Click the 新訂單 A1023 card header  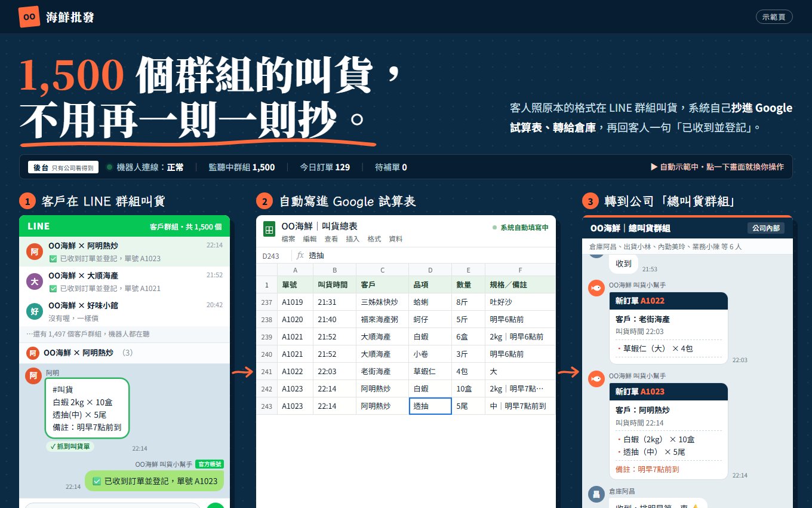pos(669,391)
